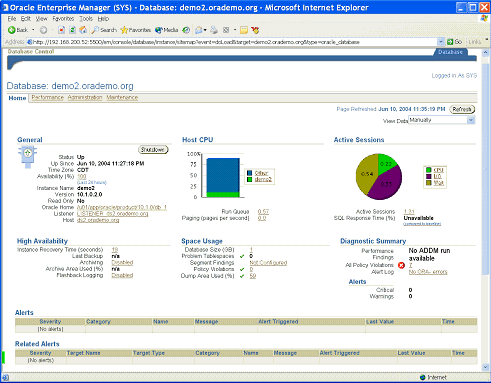This screenshot has height=383, width=491.
Task: Click the Mail envelope icon
Action: click(199, 30)
